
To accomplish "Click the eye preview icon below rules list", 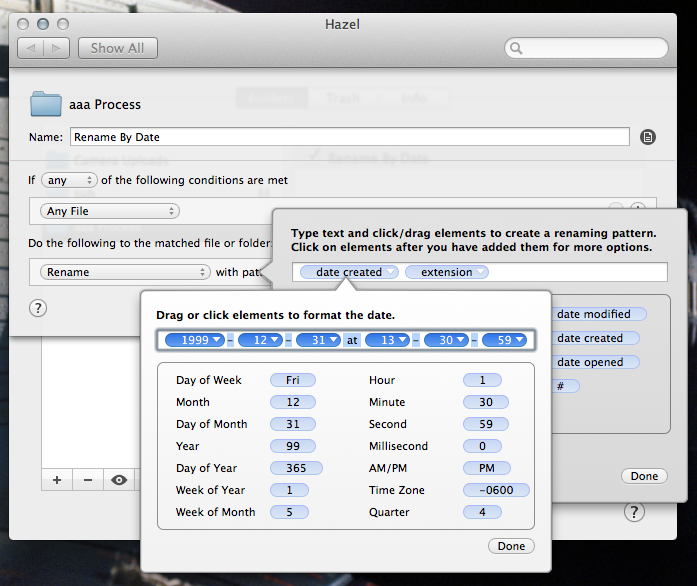I will (119, 480).
